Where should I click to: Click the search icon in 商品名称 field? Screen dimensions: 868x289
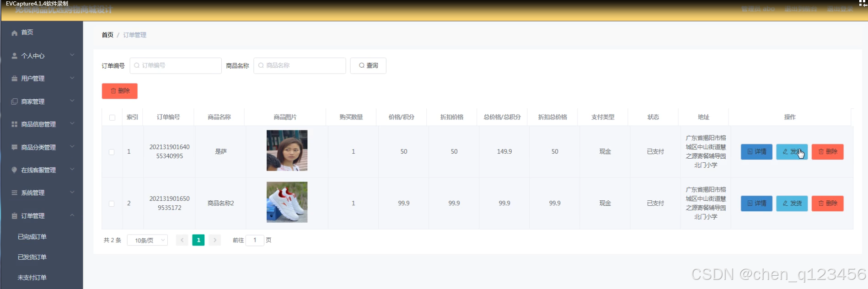coord(261,65)
